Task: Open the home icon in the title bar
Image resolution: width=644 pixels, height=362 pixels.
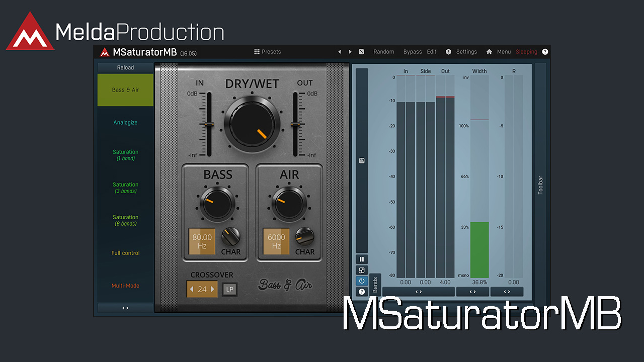Action: point(489,52)
